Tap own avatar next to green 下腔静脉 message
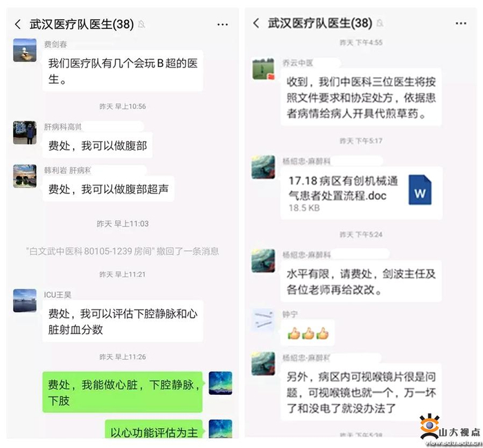 [221, 383]
